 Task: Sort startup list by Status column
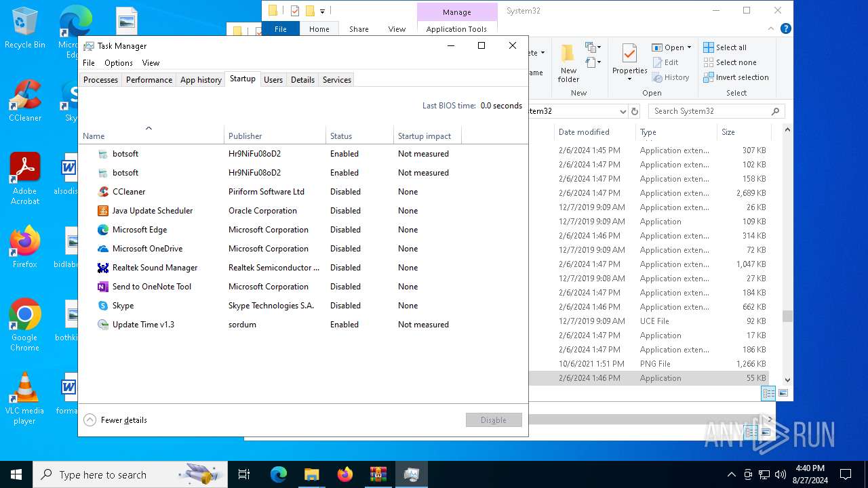pyautogui.click(x=359, y=136)
